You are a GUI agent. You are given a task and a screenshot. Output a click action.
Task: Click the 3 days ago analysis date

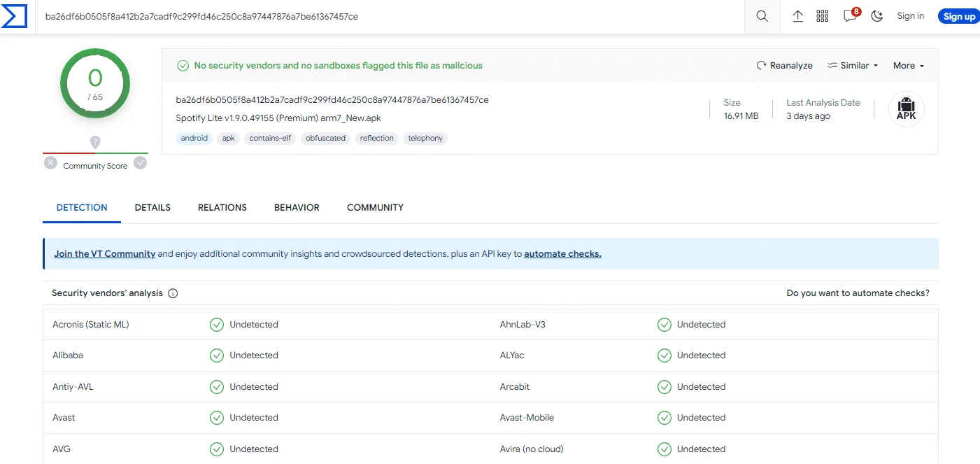tap(808, 116)
